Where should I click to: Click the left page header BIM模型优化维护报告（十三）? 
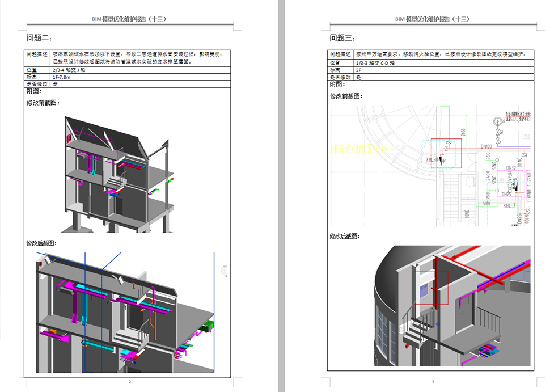(129, 19)
